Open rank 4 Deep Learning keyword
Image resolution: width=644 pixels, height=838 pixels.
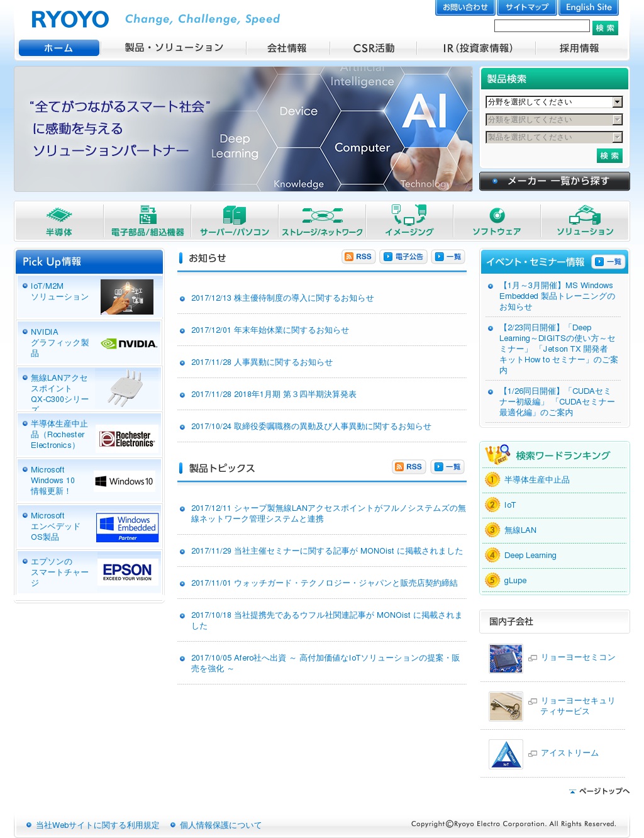530,556
